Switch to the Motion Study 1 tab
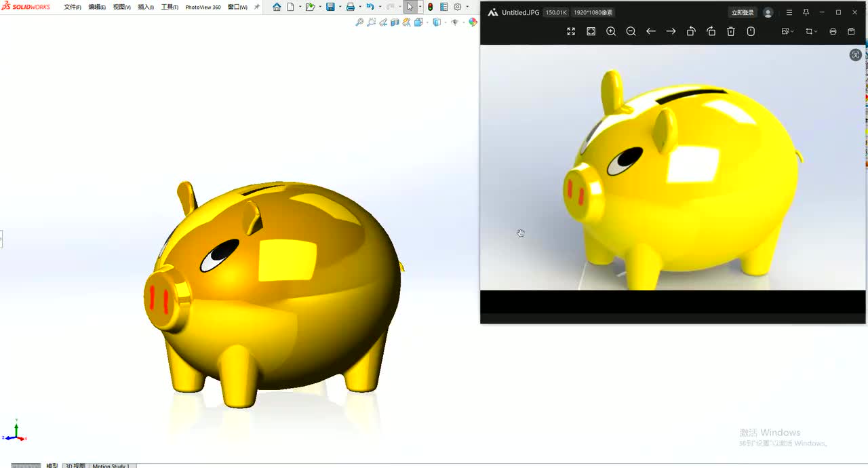The height and width of the screenshot is (468, 868). tap(113, 465)
